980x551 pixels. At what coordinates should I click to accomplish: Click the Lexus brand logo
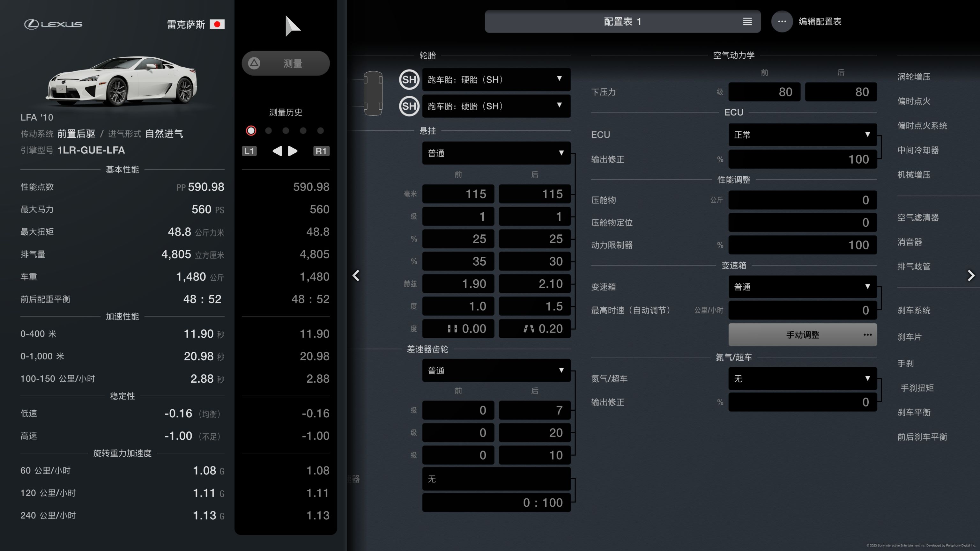click(x=53, y=24)
